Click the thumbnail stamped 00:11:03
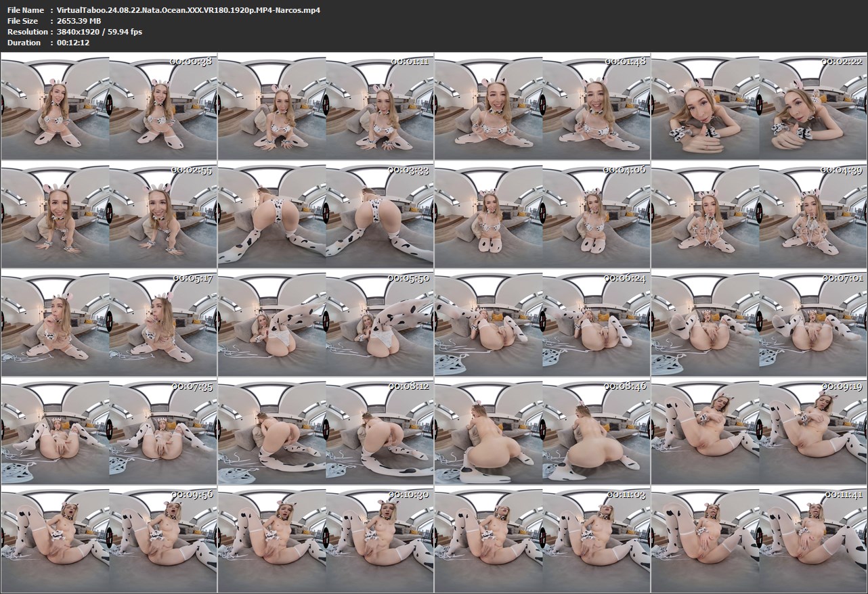 point(542,539)
